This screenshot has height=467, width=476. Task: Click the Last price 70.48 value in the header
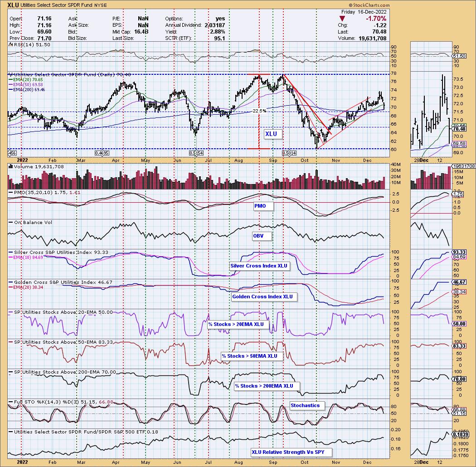pyautogui.click(x=380, y=32)
